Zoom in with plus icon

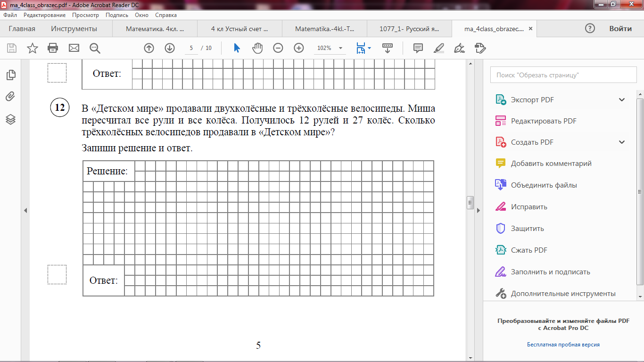[299, 48]
